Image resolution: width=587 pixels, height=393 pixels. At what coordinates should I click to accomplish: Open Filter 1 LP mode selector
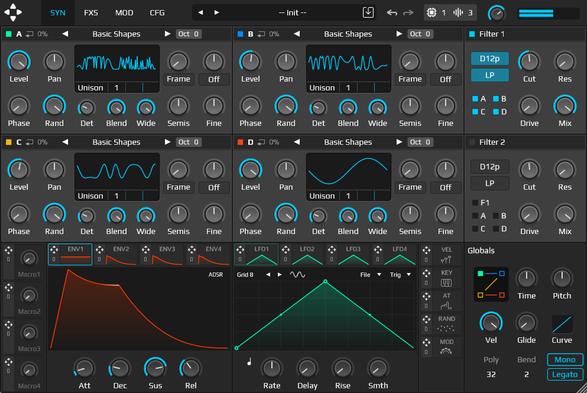tap(490, 75)
